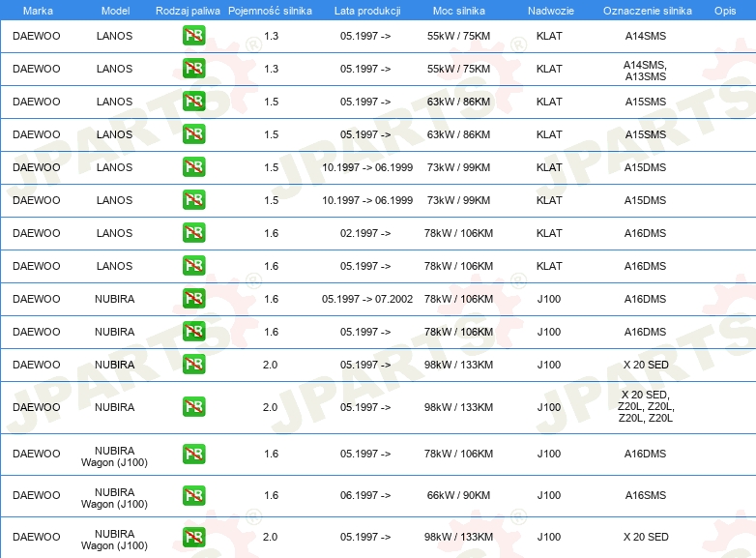This screenshot has width=756, height=558.
Task: Select the '06.1997 ->' production date cell
Action: [365, 495]
